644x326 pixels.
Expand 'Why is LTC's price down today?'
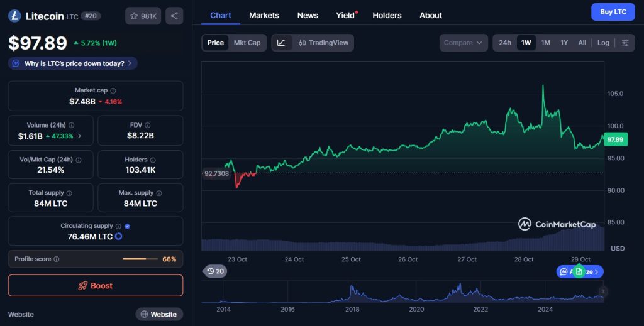(72, 63)
